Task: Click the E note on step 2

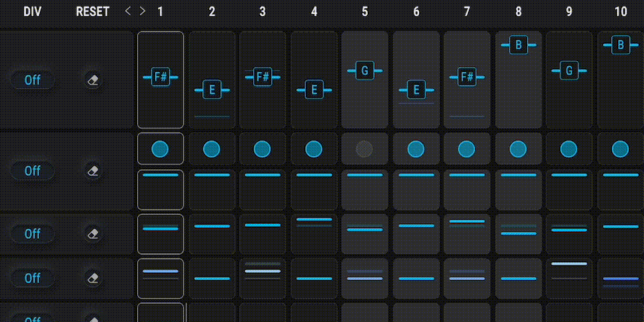Action: coord(211,90)
